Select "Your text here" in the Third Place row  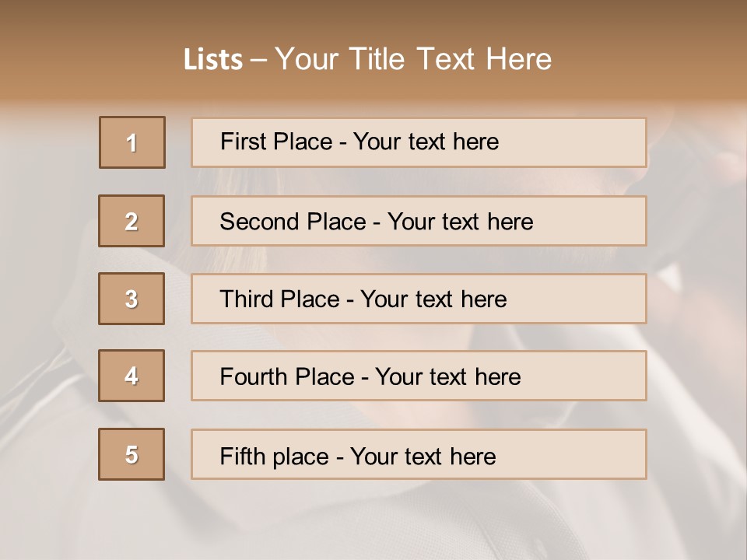(x=433, y=299)
